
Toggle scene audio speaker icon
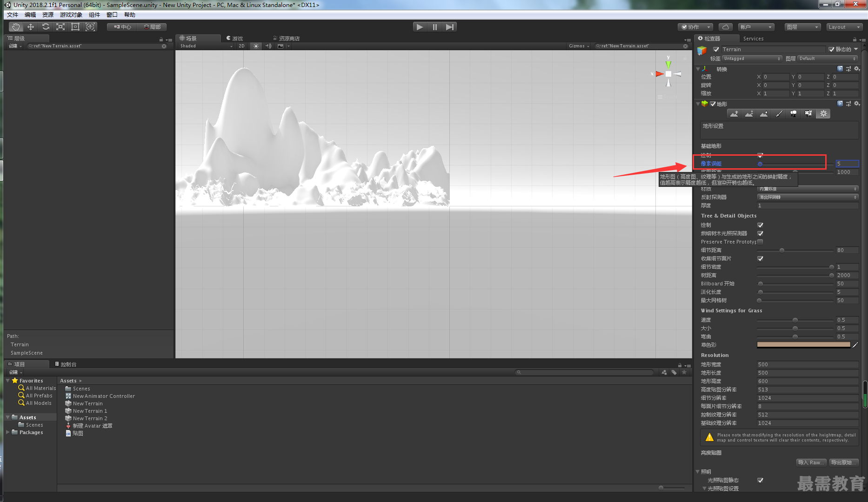pyautogui.click(x=268, y=46)
